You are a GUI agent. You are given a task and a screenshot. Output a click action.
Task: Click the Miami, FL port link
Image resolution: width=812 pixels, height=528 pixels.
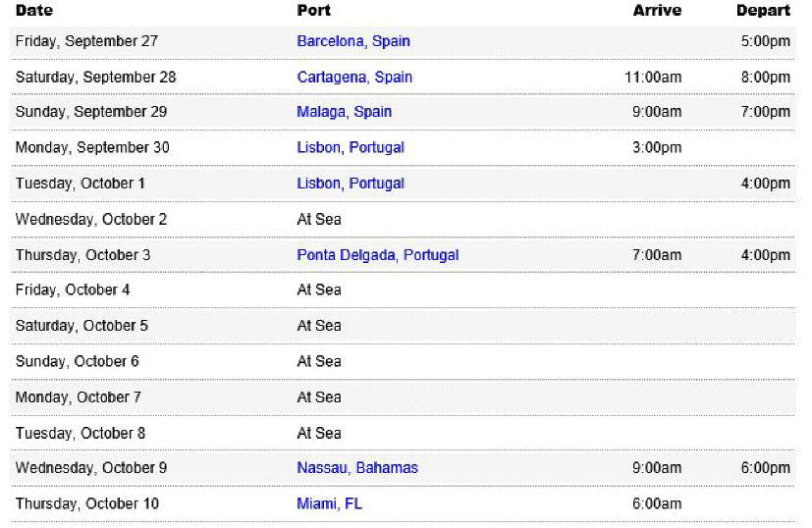pos(329,503)
